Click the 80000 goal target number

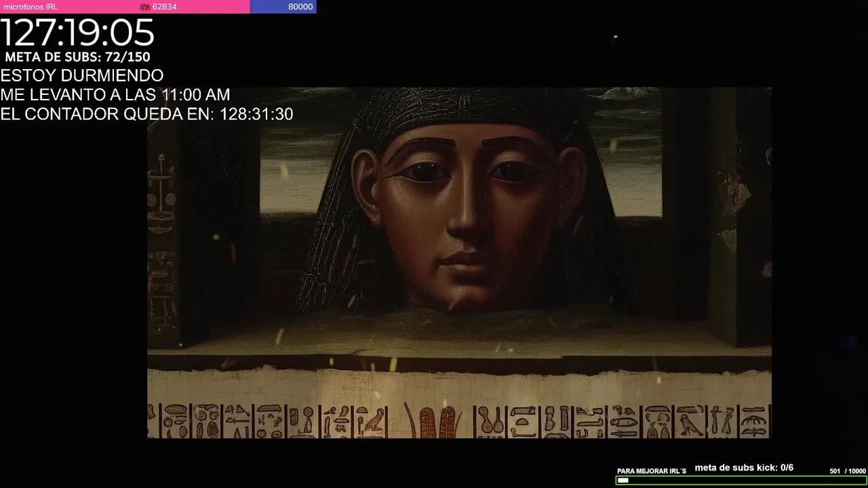[300, 7]
